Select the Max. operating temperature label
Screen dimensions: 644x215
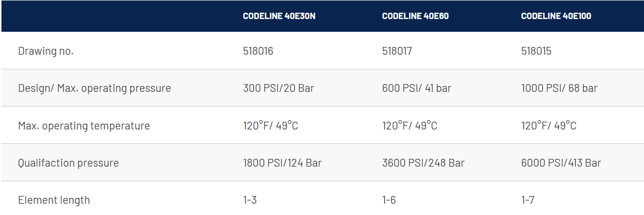[84, 126]
